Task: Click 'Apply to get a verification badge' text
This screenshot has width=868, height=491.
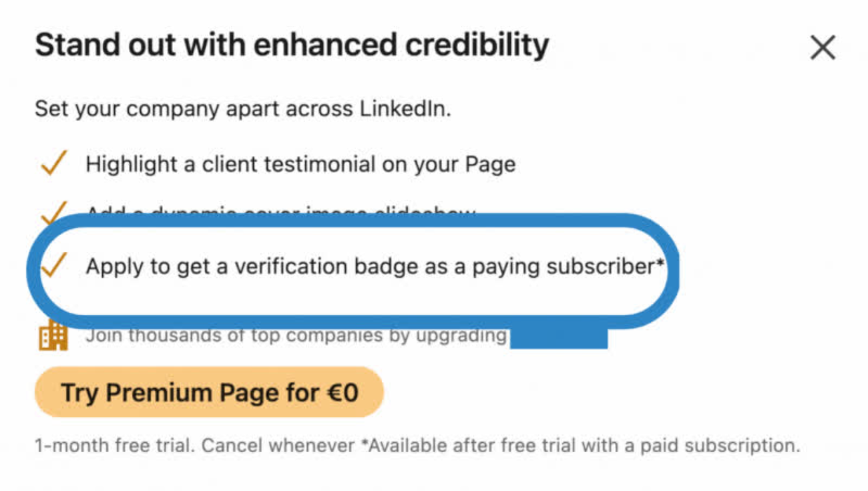Action: [267, 267]
